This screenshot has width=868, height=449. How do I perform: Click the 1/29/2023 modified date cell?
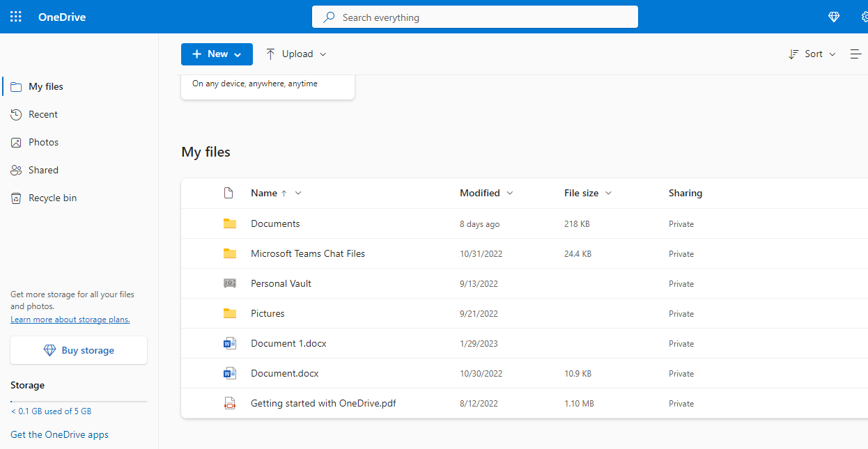click(x=479, y=344)
